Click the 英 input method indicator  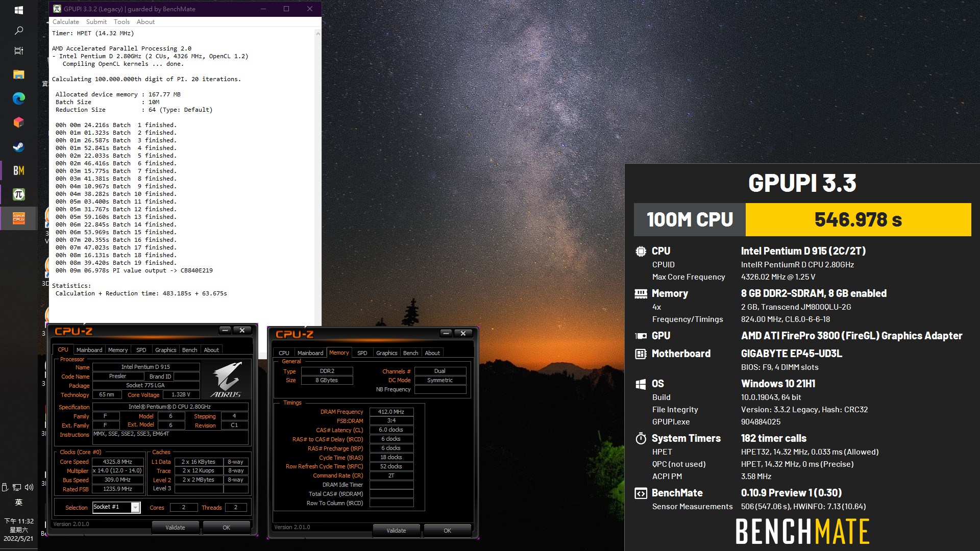pos(19,503)
